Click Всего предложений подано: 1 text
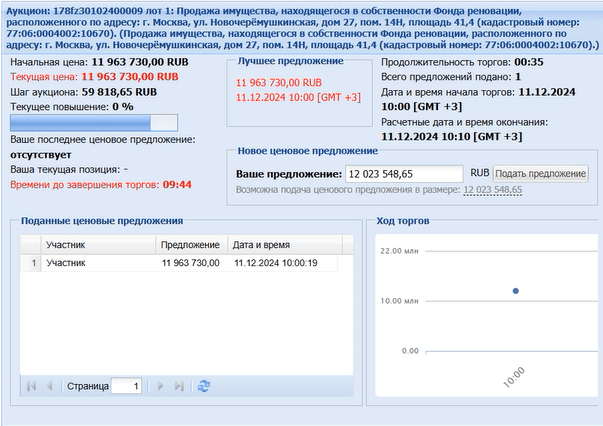 tap(451, 77)
